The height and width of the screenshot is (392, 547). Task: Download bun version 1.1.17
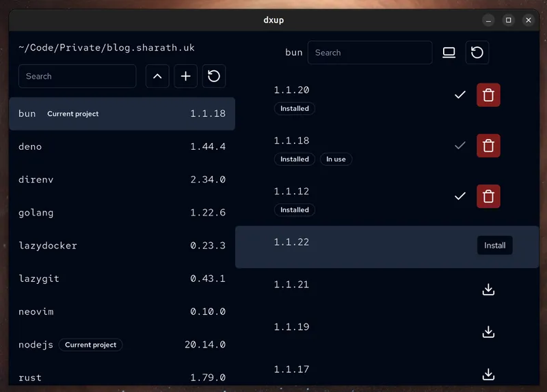pyautogui.click(x=488, y=374)
